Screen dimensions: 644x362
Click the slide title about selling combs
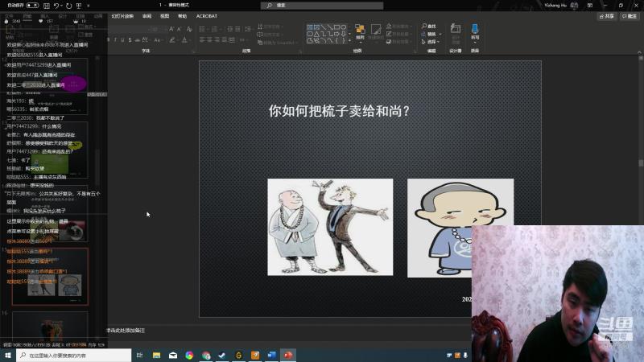point(339,111)
